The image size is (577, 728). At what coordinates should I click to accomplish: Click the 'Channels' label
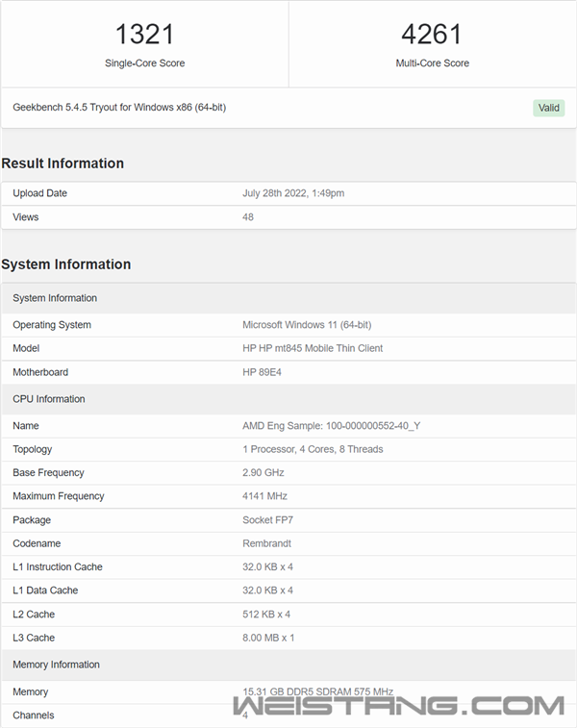34,715
